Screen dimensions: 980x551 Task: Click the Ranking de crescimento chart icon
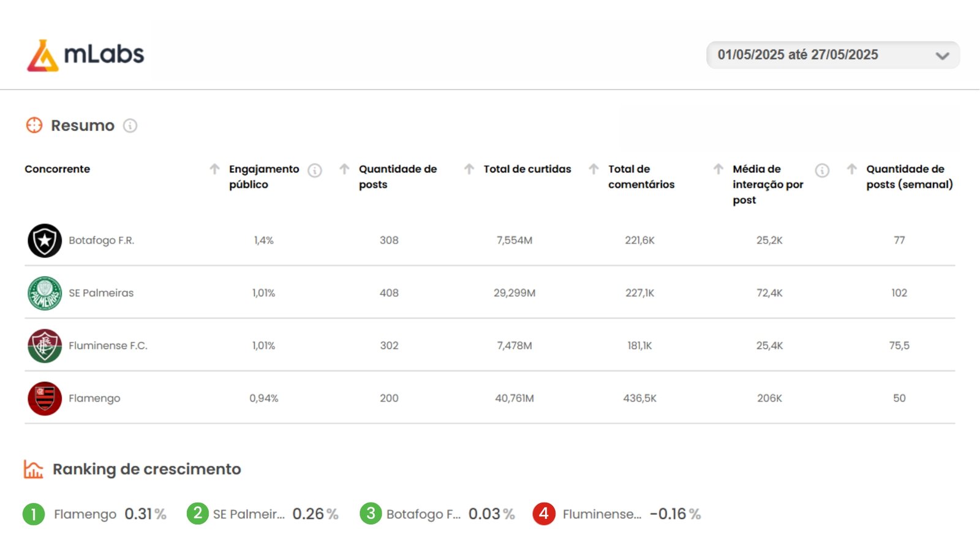[x=34, y=469]
